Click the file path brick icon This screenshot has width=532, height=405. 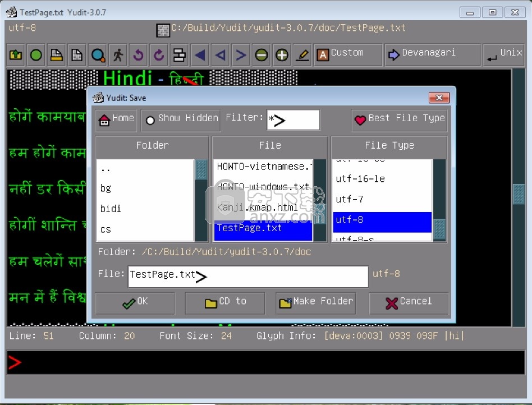tap(163, 30)
